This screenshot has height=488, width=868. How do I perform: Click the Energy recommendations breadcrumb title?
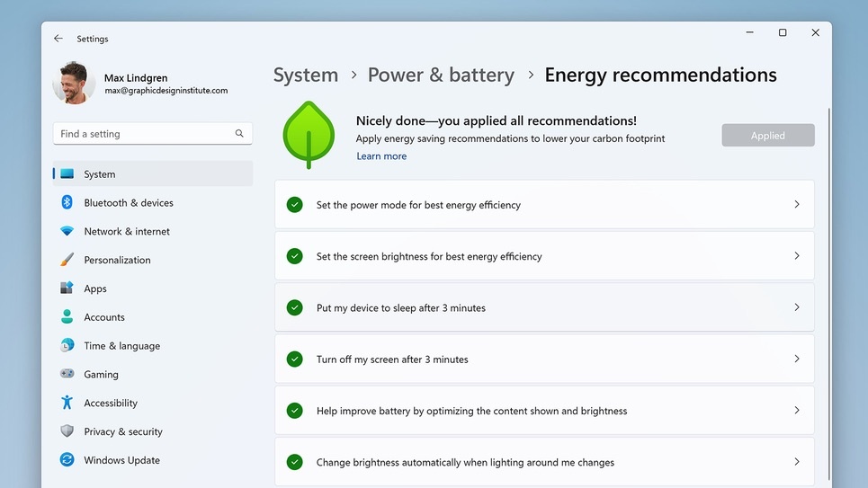[660, 75]
